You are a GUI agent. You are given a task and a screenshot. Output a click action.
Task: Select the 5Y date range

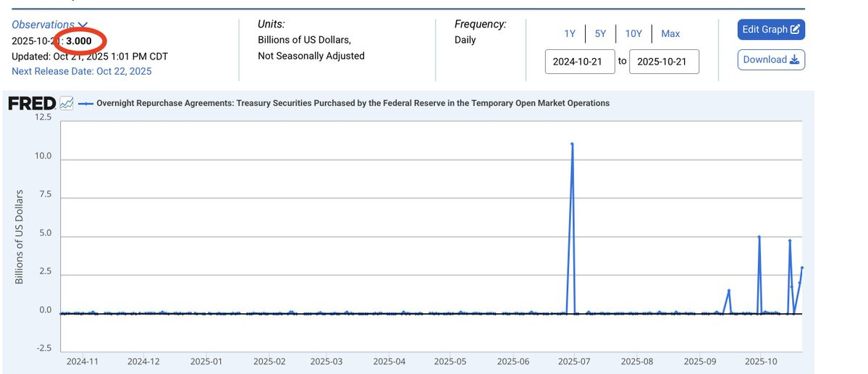point(601,34)
